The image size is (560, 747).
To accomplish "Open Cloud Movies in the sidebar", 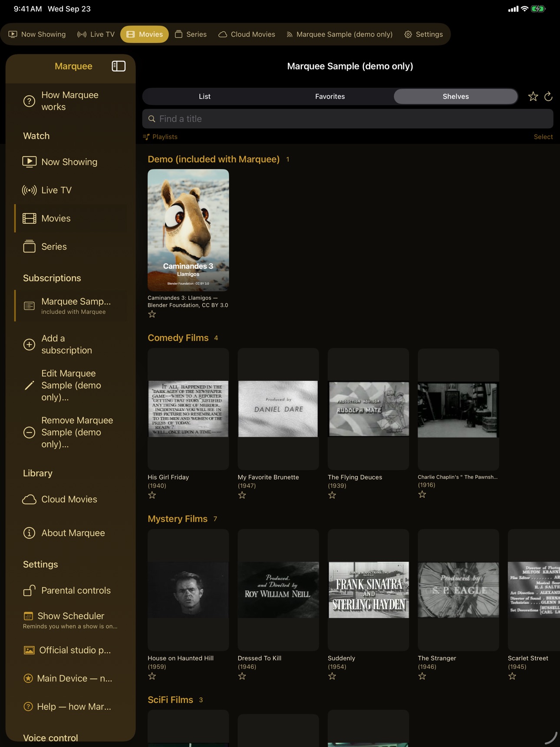I will (69, 499).
